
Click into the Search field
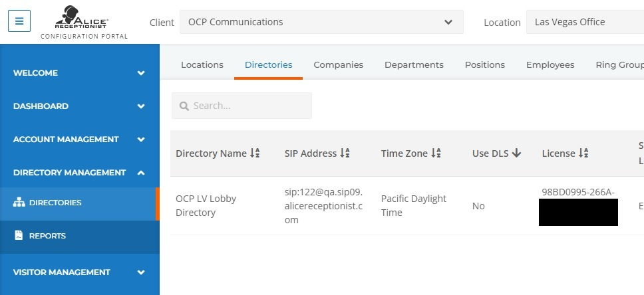[x=241, y=106]
